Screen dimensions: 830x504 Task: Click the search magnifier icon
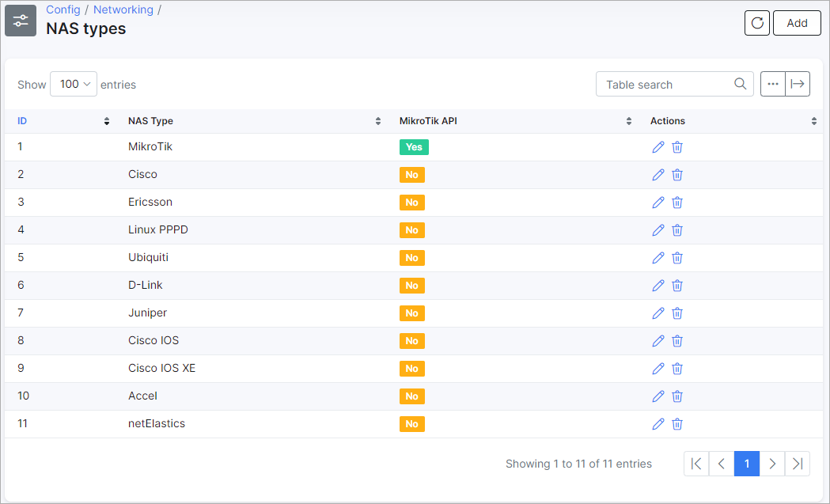pos(740,84)
